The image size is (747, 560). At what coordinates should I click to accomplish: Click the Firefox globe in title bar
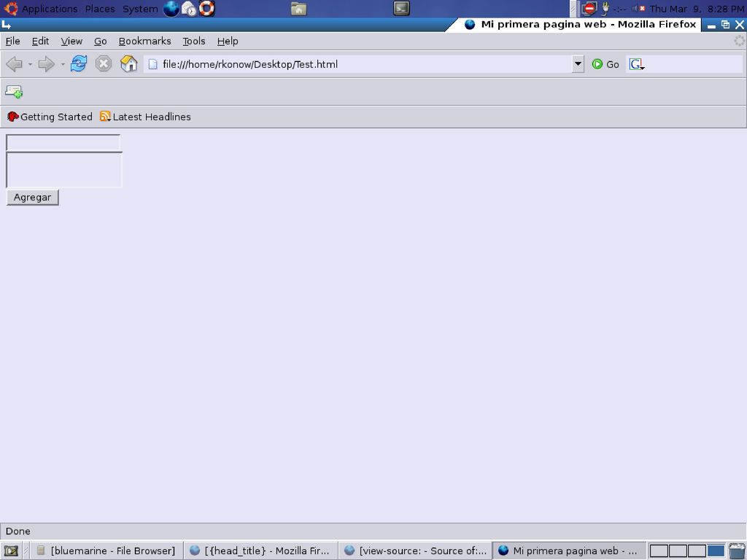(470, 24)
